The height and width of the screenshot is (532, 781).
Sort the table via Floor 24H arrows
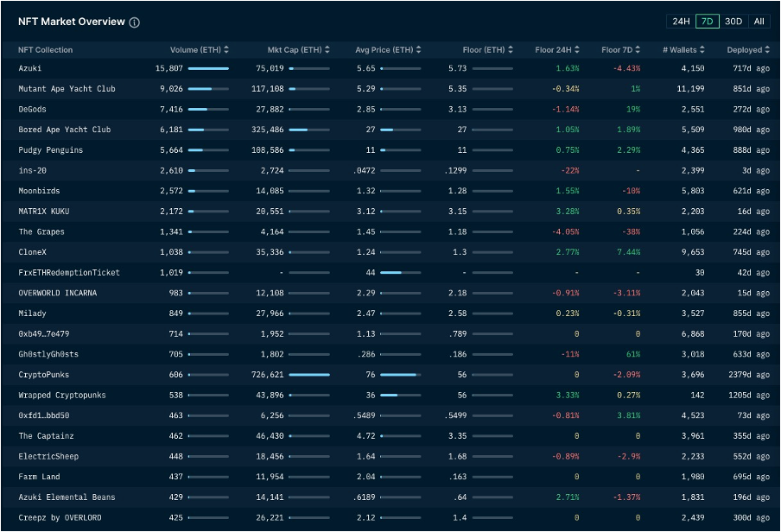(577, 50)
